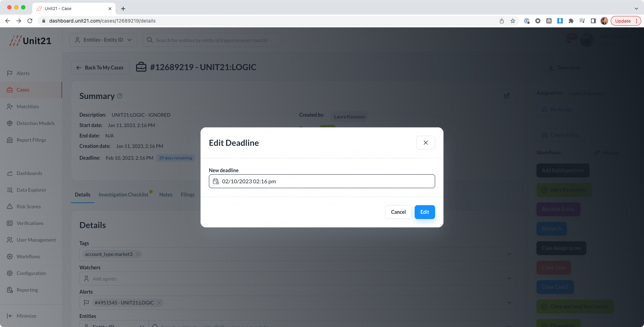Click the entity search field
Viewport: 644px width, 327px height.
212,40
